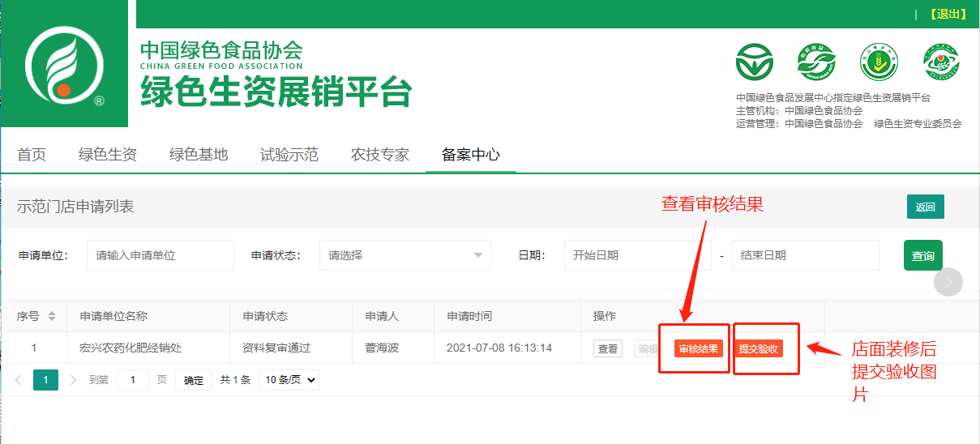Open the 农技专家 menu item
980x444 pixels.
coord(380,155)
